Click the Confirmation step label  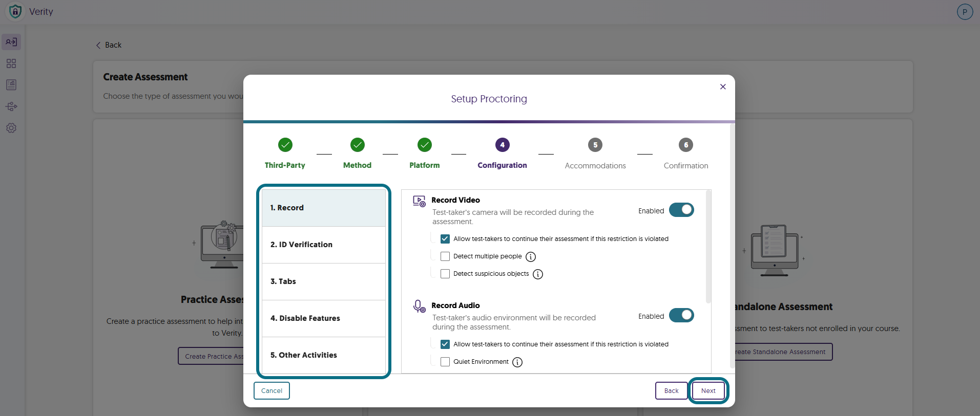pyautogui.click(x=686, y=166)
